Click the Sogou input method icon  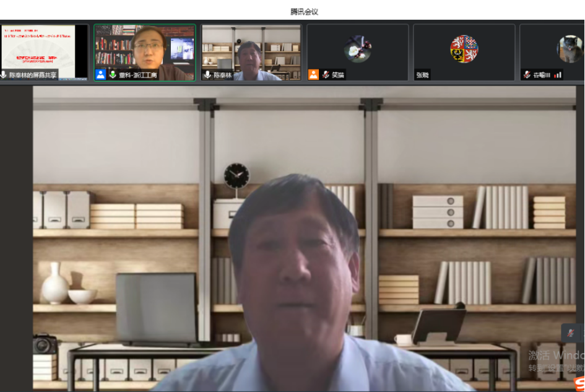pos(579,384)
